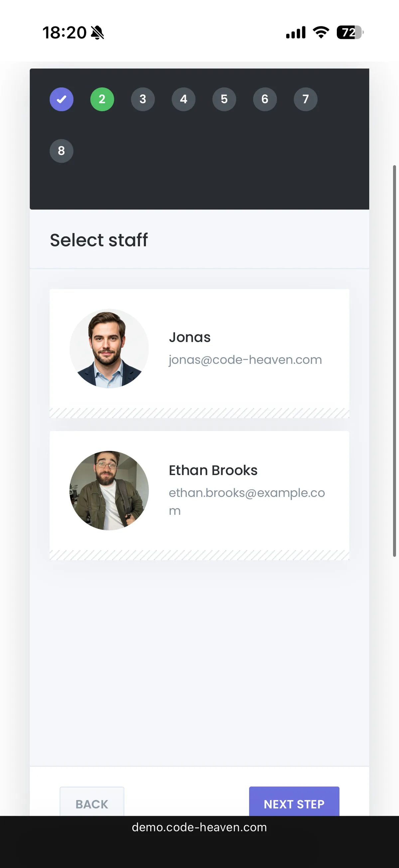Tap the battery indicator icon
This screenshot has width=399, height=868.
click(x=349, y=33)
